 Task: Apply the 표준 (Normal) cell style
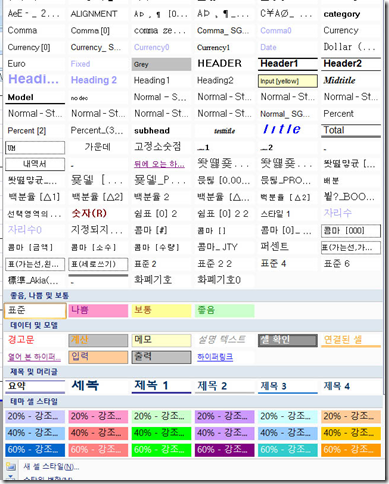point(35,311)
